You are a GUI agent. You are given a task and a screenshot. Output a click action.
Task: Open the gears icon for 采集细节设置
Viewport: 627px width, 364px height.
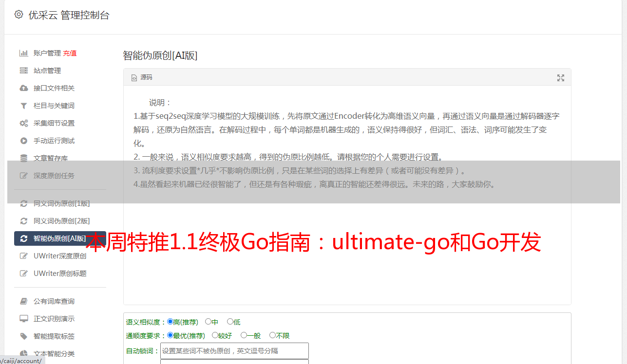23,123
